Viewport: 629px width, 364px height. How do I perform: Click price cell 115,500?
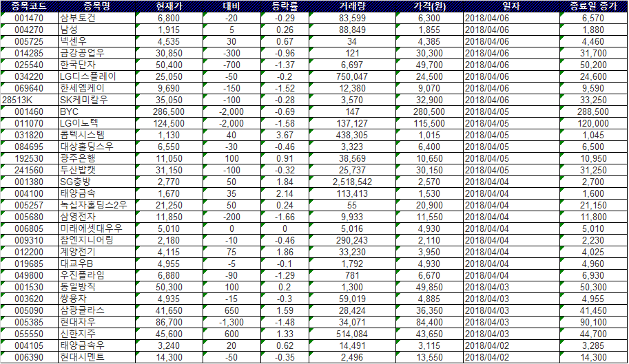[430, 123]
